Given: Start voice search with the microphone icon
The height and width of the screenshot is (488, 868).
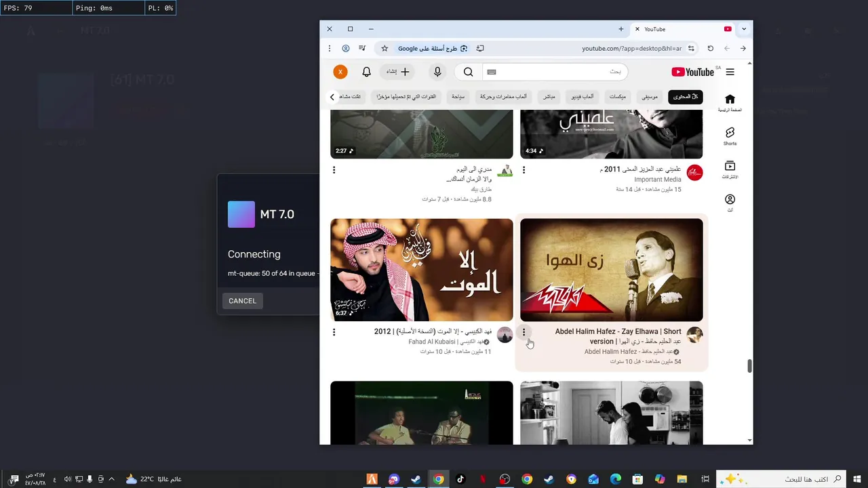Looking at the screenshot, I should [437, 72].
